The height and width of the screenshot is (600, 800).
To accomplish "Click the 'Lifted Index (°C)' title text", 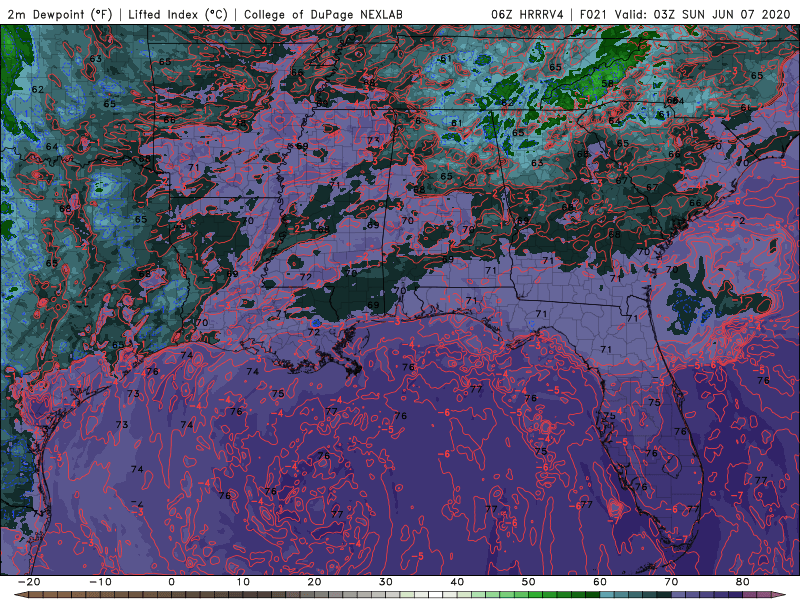I will click(178, 14).
